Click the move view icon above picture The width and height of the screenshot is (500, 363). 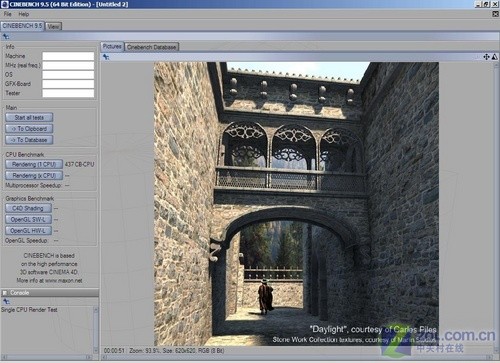coord(486,57)
